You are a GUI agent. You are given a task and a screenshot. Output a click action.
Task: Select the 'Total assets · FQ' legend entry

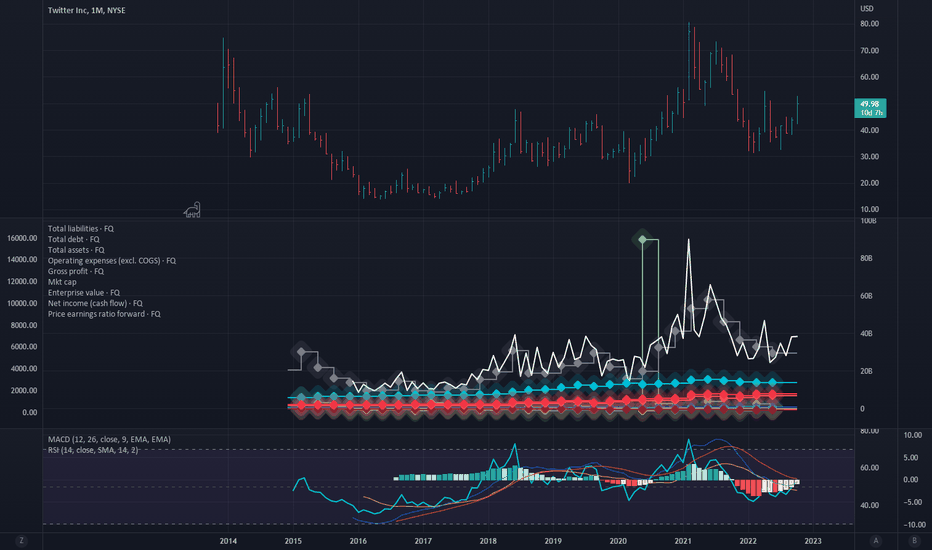pyautogui.click(x=76, y=250)
